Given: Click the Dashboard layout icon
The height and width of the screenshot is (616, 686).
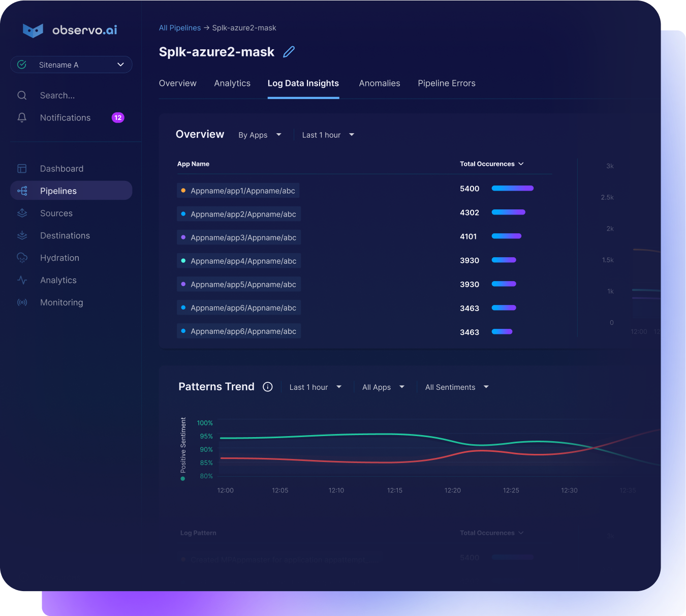Looking at the screenshot, I should click(x=22, y=169).
